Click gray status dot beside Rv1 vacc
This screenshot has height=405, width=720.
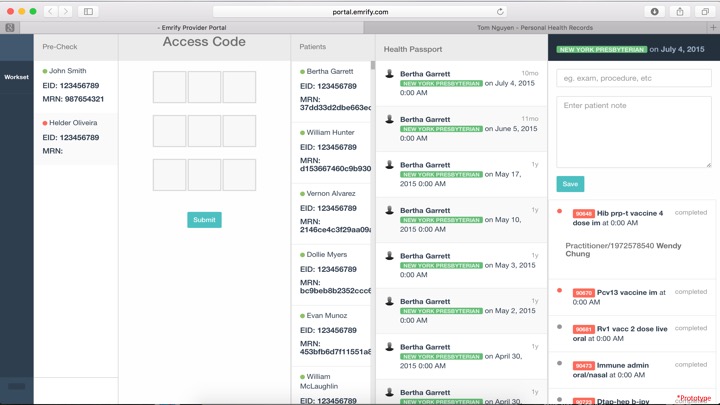point(559,327)
